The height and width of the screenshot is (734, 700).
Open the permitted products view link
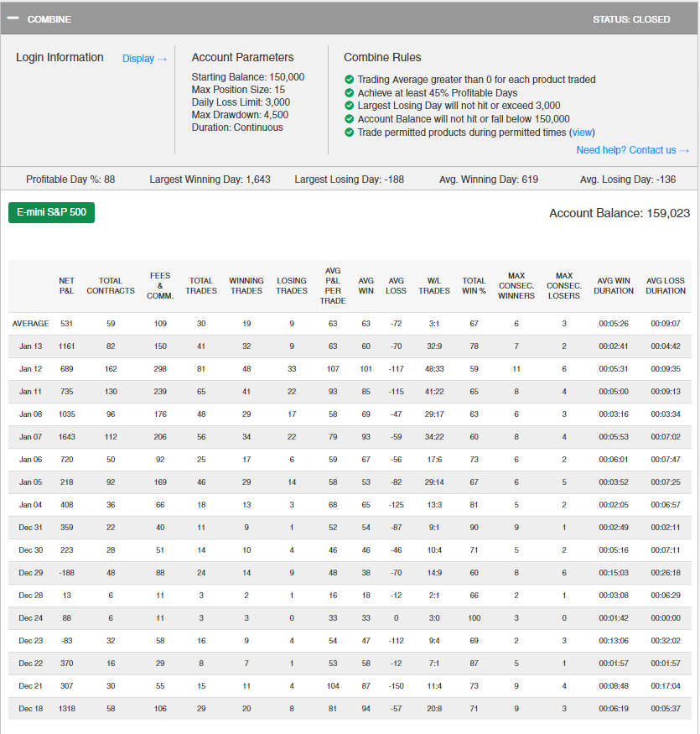point(582,133)
